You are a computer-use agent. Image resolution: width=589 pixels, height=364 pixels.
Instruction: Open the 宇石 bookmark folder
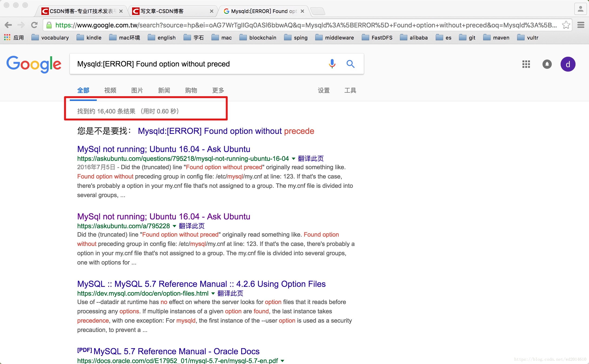click(194, 38)
